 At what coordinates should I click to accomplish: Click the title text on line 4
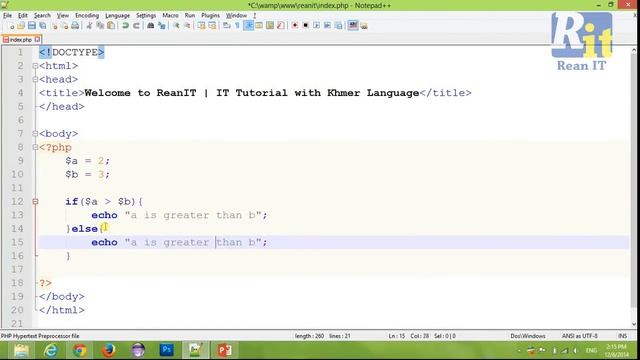tap(252, 93)
